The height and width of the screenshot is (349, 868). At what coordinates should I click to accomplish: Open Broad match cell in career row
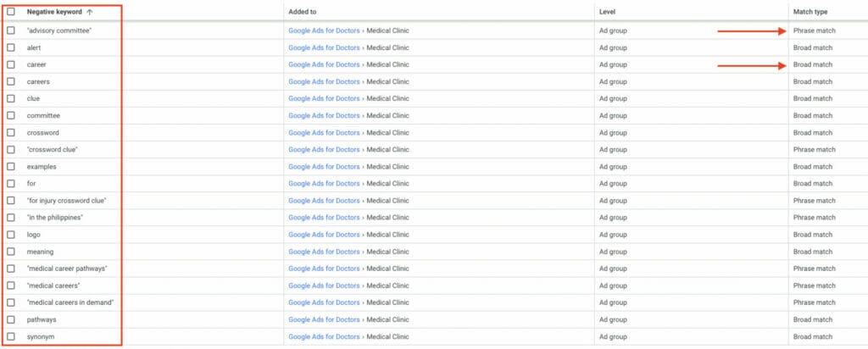813,64
